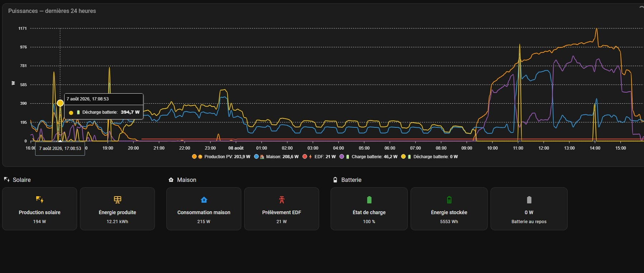The height and width of the screenshot is (273, 644).
Task: Click the 194 W solar production value
Action: [x=39, y=222]
